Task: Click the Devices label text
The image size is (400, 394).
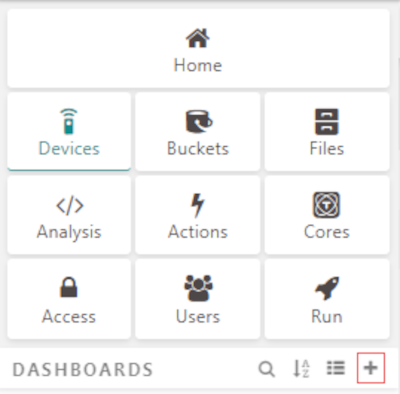Action: pyautogui.click(x=69, y=148)
